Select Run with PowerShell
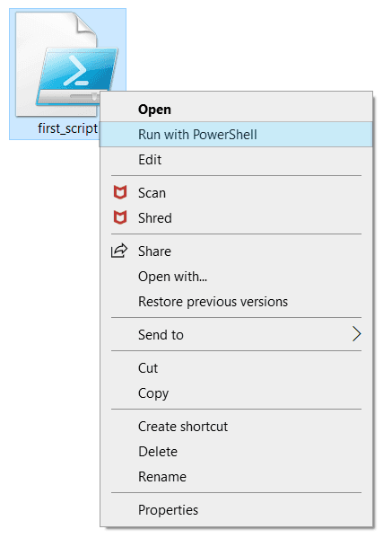 click(236, 135)
